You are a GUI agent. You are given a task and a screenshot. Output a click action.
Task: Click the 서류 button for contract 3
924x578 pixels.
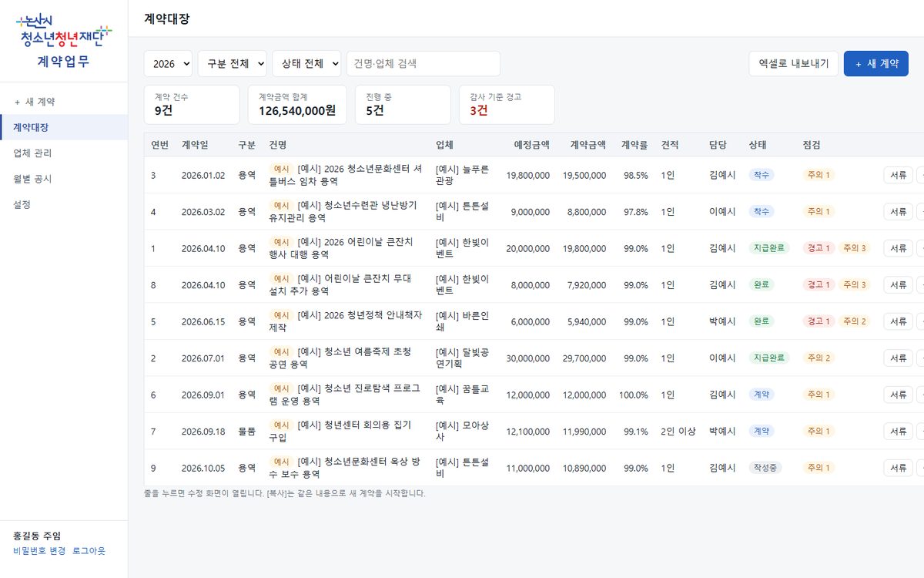click(x=898, y=175)
